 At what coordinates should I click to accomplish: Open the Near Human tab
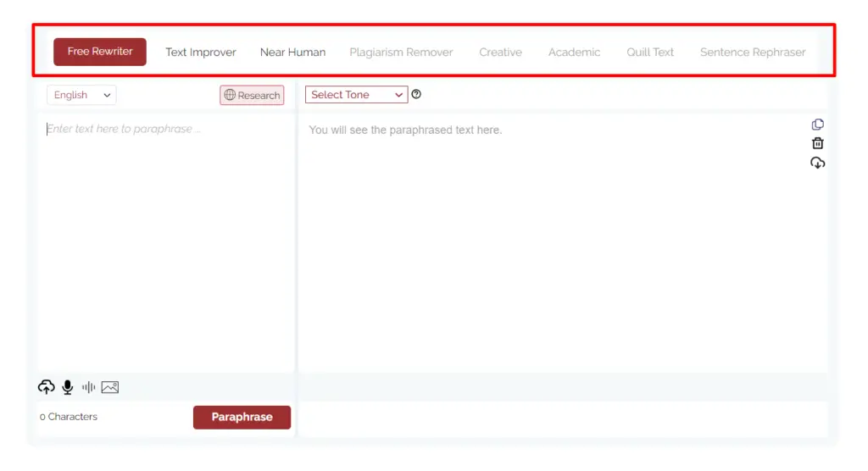(292, 52)
